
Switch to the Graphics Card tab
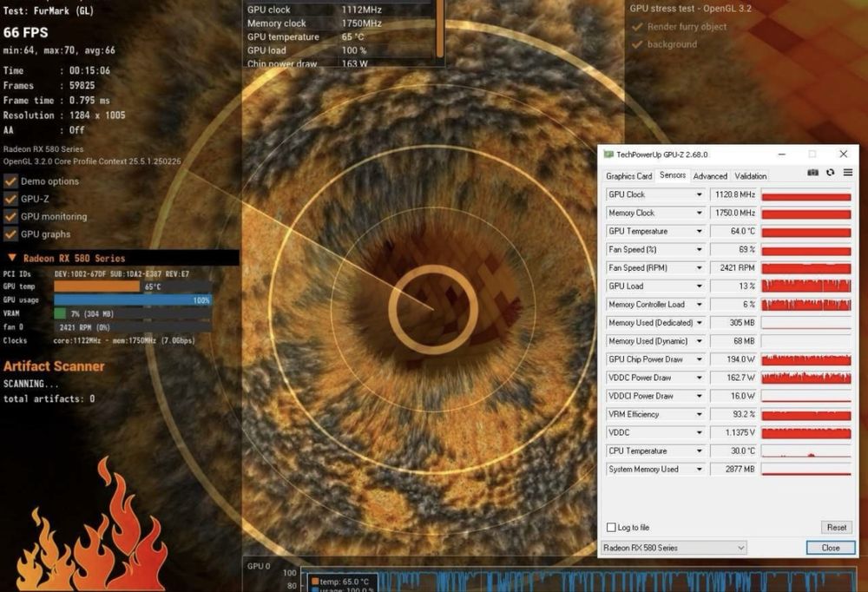coord(628,176)
